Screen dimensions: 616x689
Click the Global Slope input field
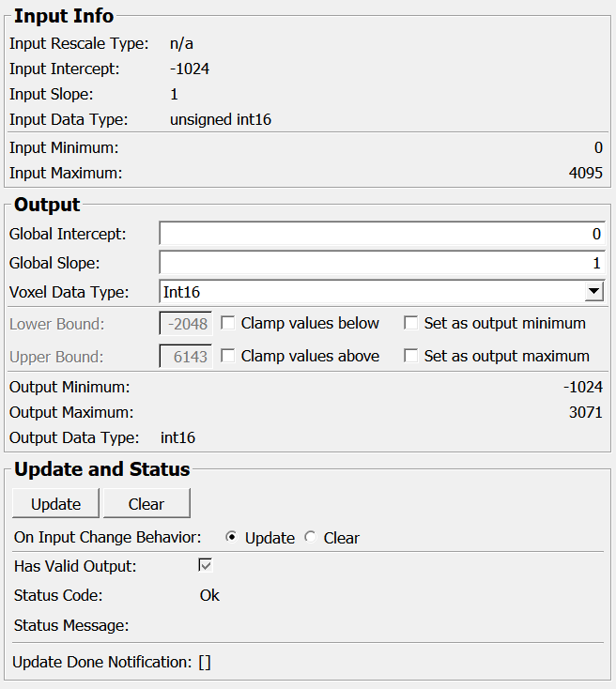click(381, 263)
